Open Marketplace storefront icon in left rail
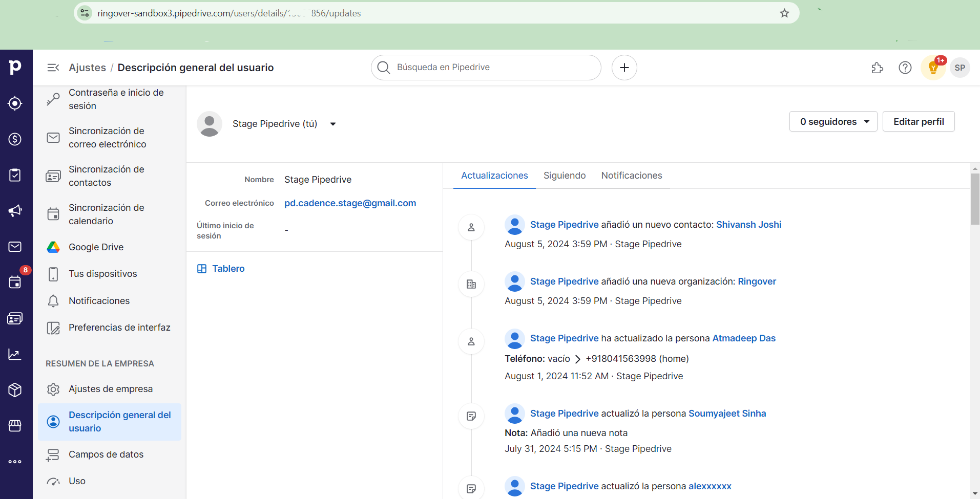 coord(15,426)
